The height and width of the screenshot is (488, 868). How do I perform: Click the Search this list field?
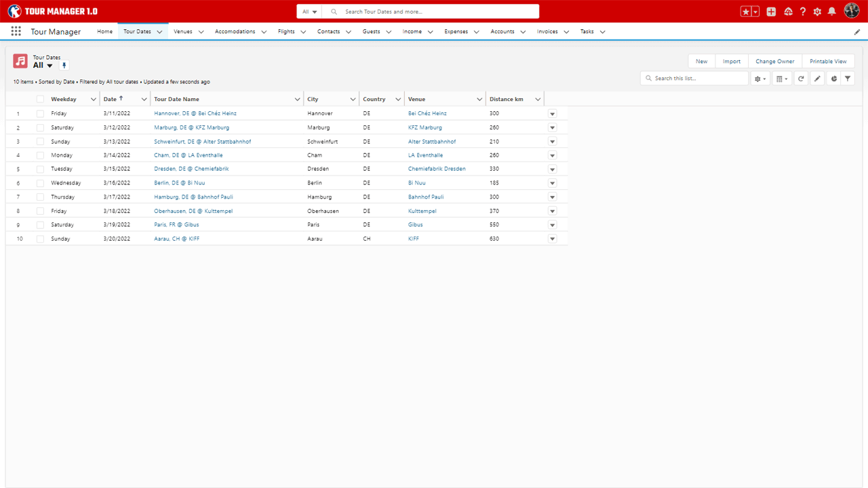pyautogui.click(x=694, y=79)
